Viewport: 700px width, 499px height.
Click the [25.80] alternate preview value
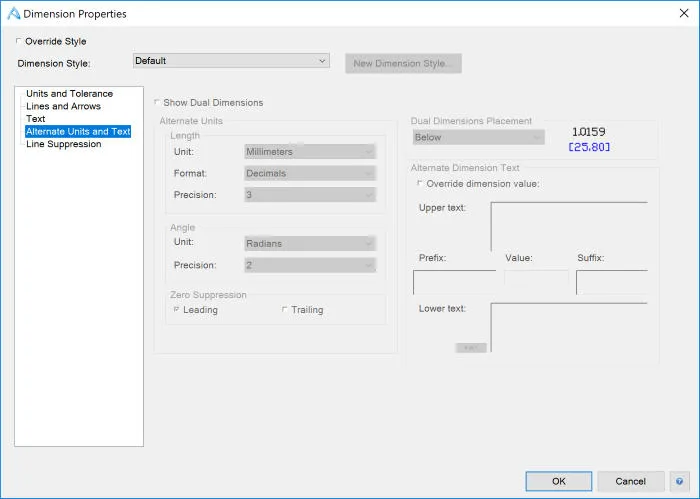click(589, 147)
